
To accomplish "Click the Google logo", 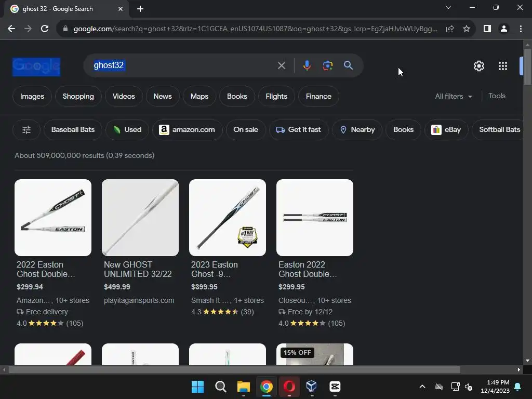I will 36,67.
